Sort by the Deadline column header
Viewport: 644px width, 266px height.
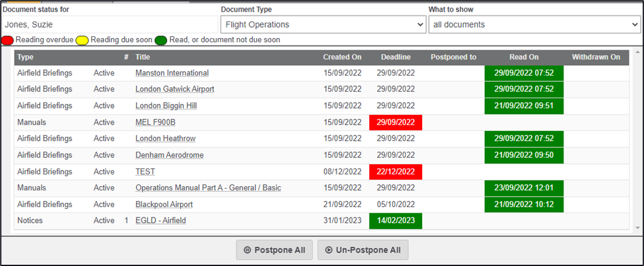[x=395, y=57]
